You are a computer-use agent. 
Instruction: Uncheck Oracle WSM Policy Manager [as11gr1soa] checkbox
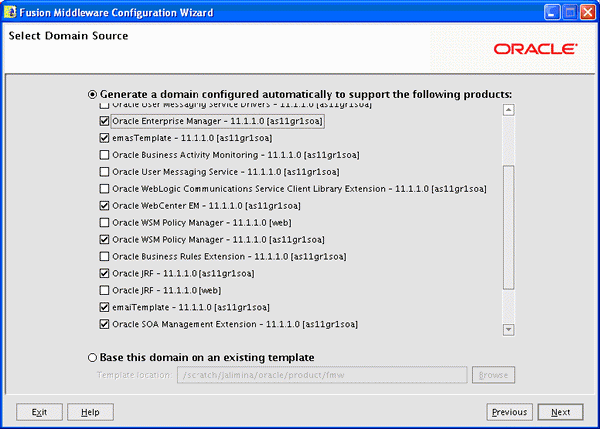(104, 239)
